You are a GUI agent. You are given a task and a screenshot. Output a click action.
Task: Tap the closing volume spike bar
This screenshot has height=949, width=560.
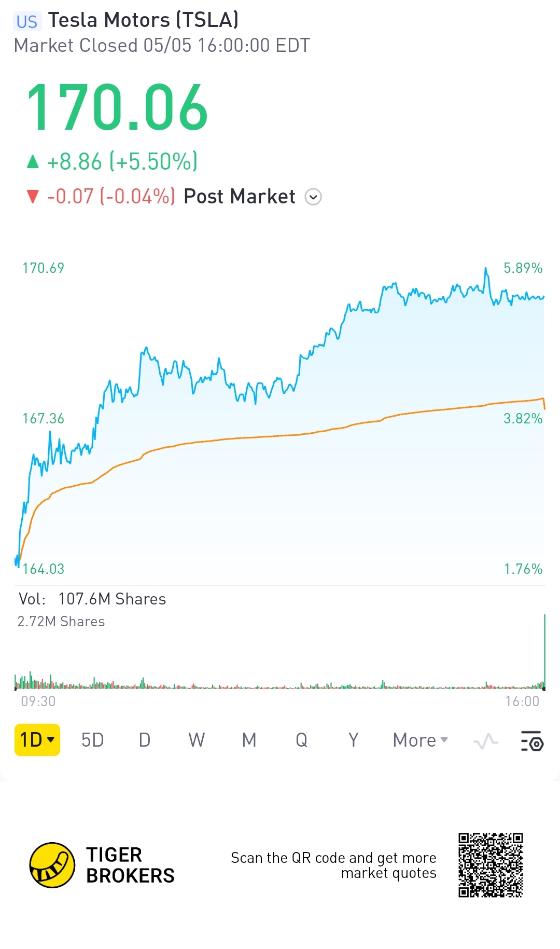544,654
